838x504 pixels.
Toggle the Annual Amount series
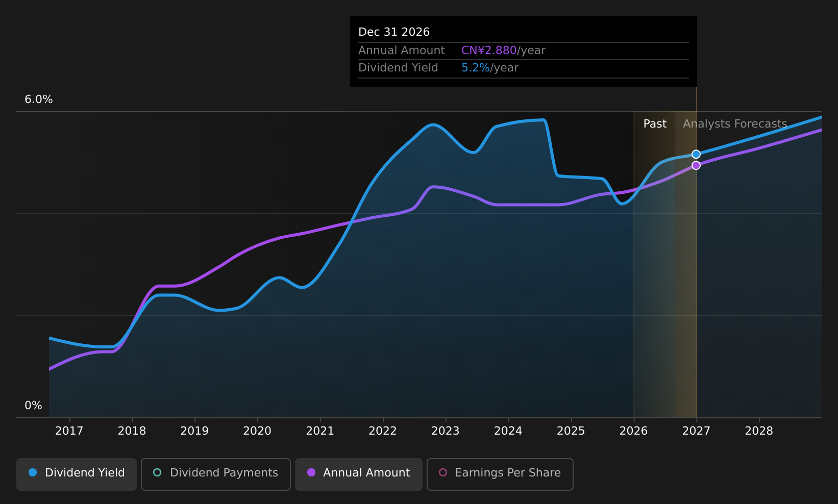pos(359,474)
